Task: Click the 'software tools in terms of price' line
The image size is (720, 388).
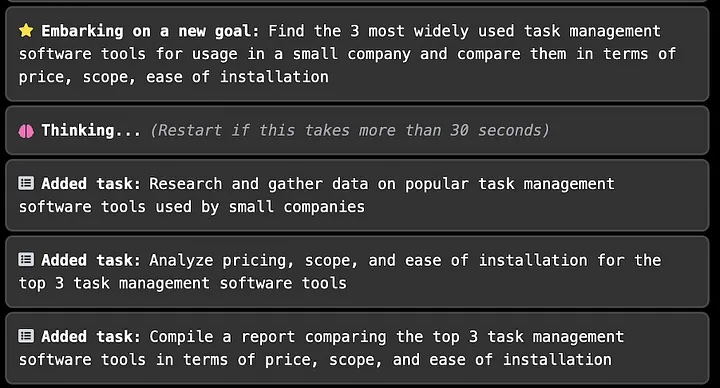Action: click(169, 359)
